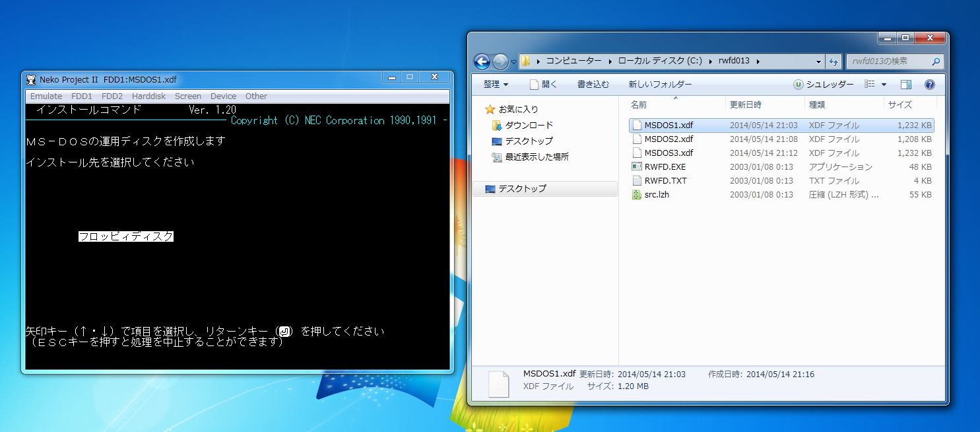Expand the arrow after rwfd013 breadcrumb
This screenshot has height=432, width=980.
click(758, 61)
